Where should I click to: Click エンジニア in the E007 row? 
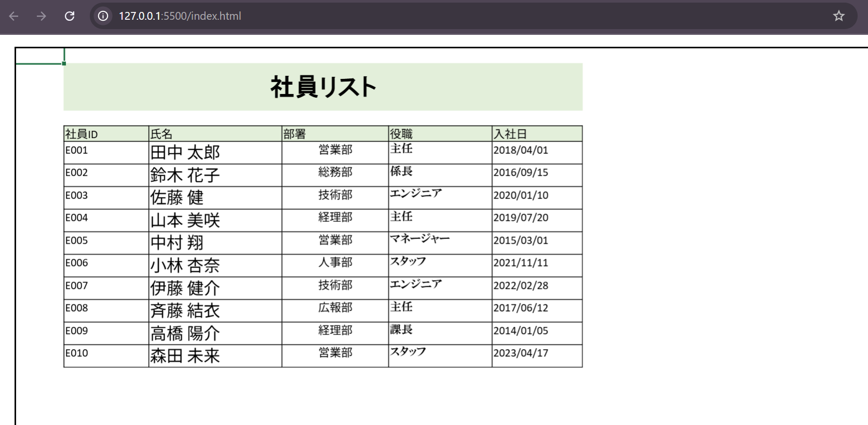coord(416,284)
